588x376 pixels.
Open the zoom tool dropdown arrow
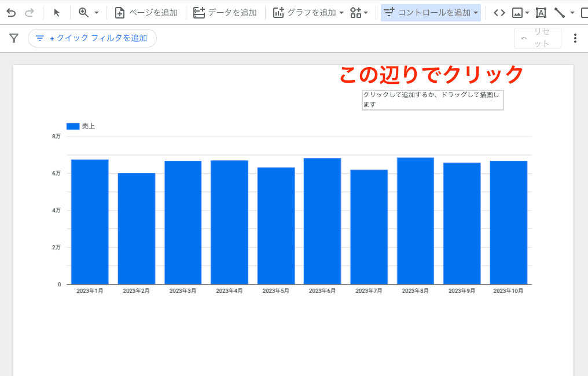pyautogui.click(x=96, y=12)
